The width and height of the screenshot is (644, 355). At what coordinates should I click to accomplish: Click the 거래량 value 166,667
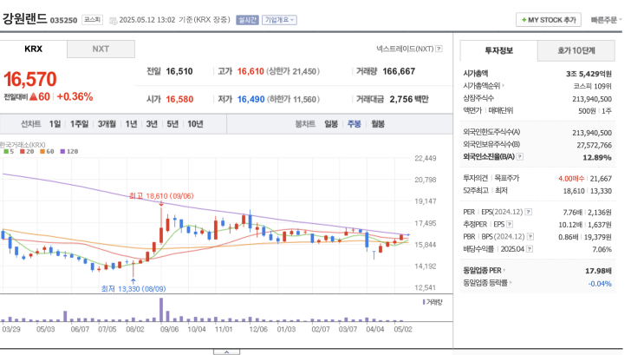click(x=399, y=71)
